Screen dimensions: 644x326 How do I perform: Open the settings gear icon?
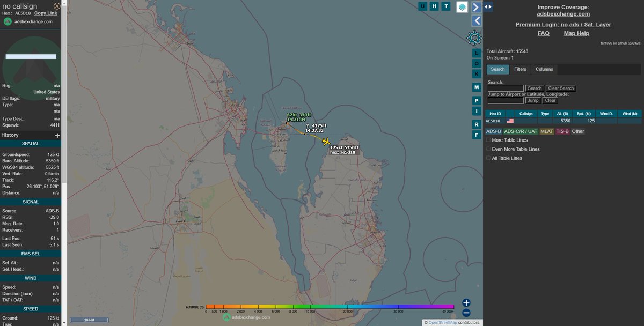[474, 38]
